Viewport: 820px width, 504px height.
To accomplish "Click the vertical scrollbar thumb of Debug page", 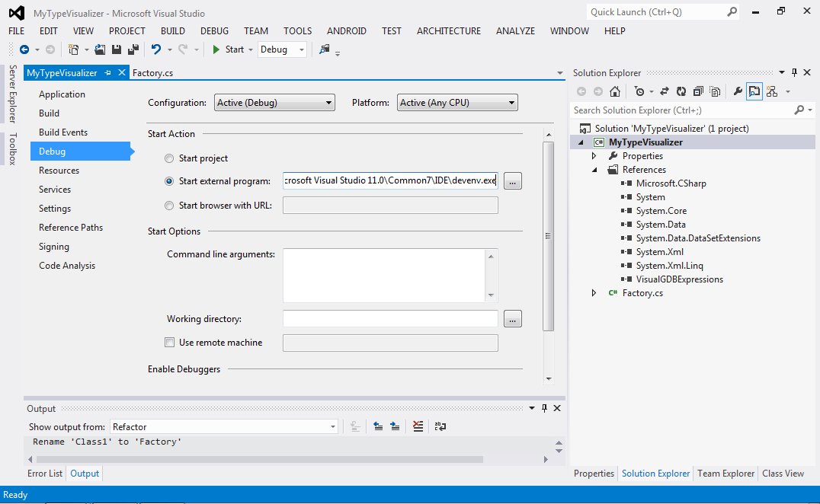I will click(548, 236).
